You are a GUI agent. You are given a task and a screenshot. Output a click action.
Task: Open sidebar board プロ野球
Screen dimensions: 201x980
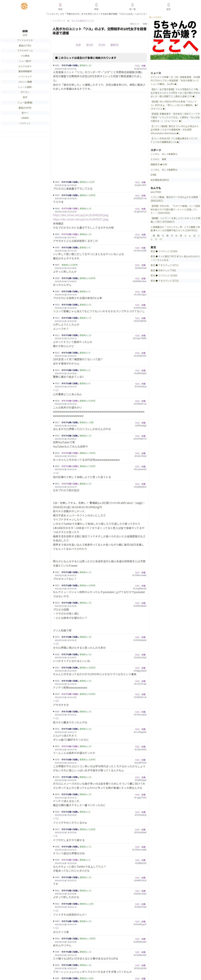pyautogui.click(x=25, y=56)
